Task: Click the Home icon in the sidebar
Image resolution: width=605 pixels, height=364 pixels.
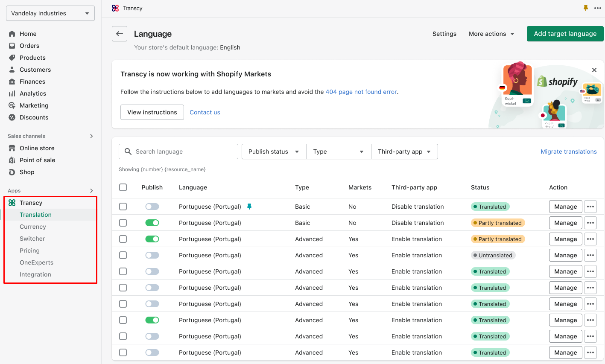Action: coord(12,34)
